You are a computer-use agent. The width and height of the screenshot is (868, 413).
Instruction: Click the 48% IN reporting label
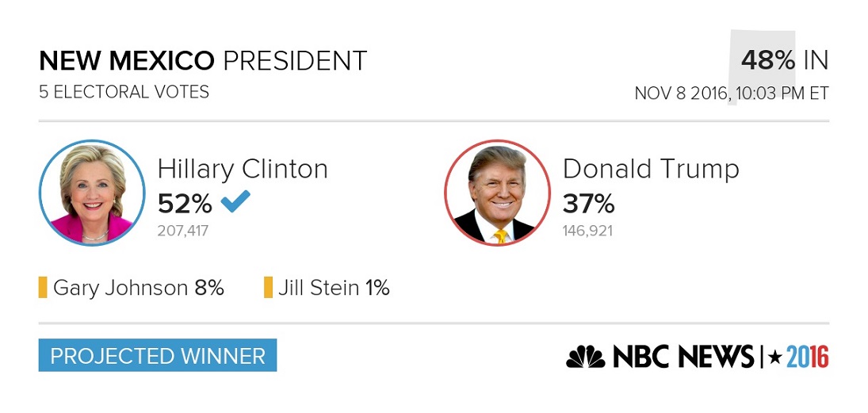pos(785,60)
